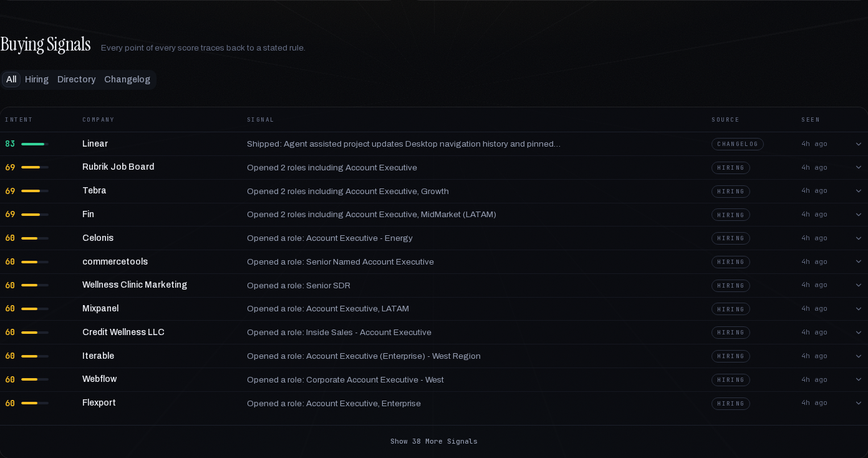Select the All filter tab

11,79
